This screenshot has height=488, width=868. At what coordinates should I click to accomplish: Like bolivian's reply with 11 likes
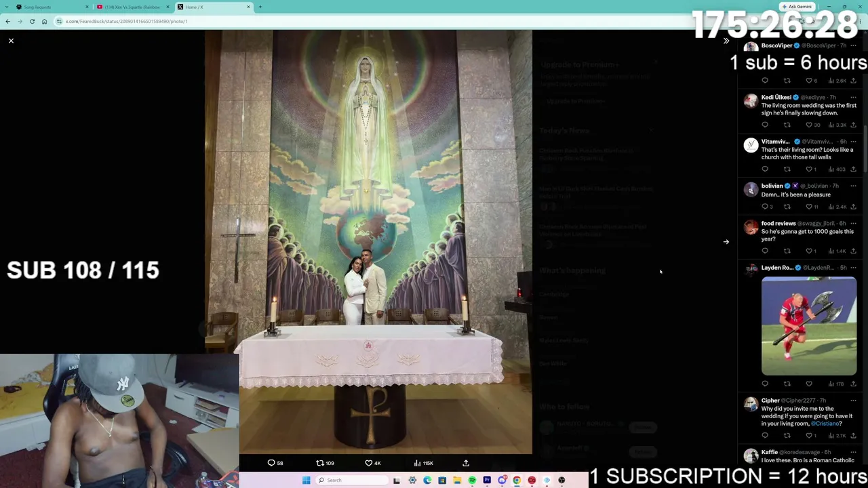(811, 207)
